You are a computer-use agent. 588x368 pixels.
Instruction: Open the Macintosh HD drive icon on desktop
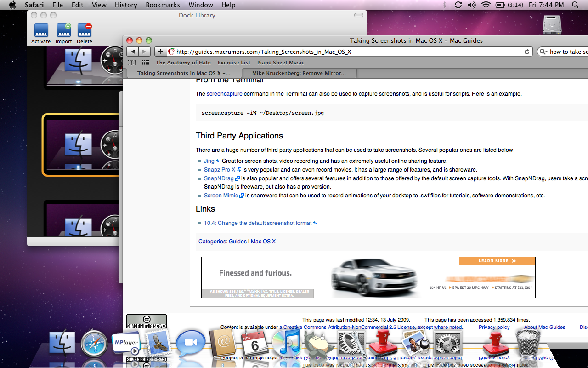pos(552,24)
